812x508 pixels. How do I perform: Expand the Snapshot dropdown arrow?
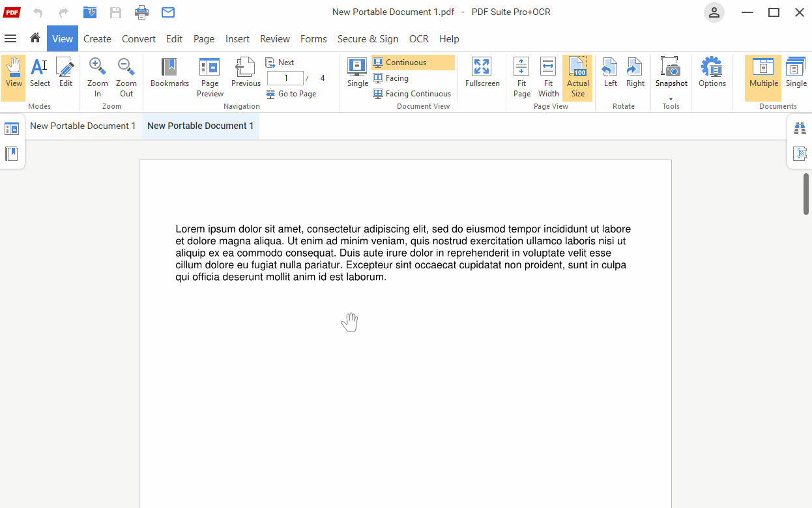[671, 99]
